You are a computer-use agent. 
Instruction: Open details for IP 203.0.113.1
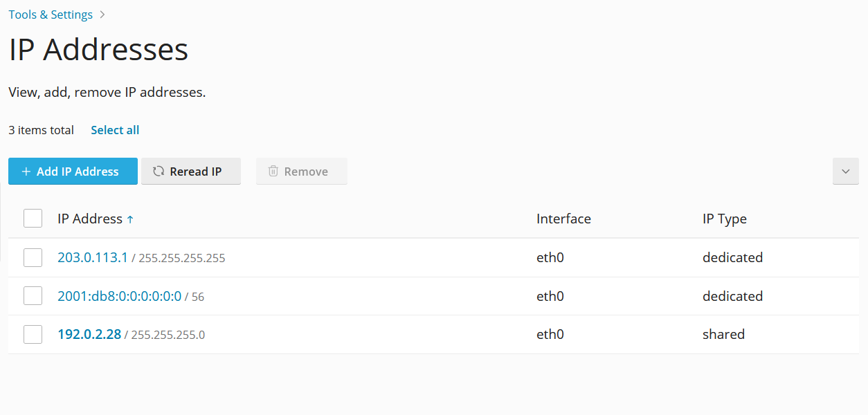(x=93, y=257)
